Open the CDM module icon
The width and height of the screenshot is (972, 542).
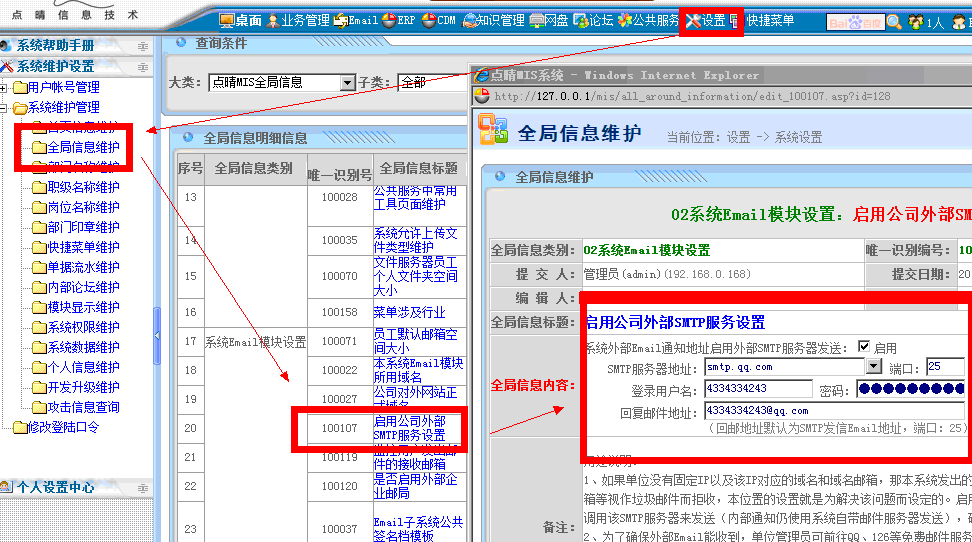(439, 21)
